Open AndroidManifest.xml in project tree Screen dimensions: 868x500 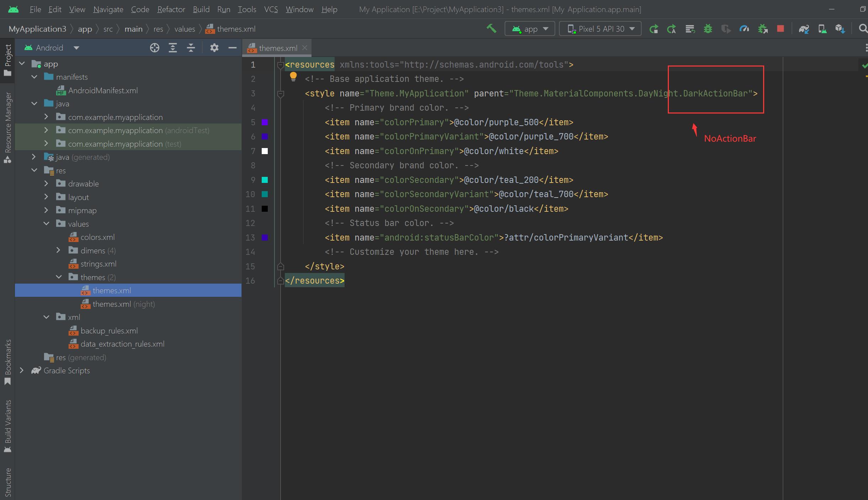[103, 90]
